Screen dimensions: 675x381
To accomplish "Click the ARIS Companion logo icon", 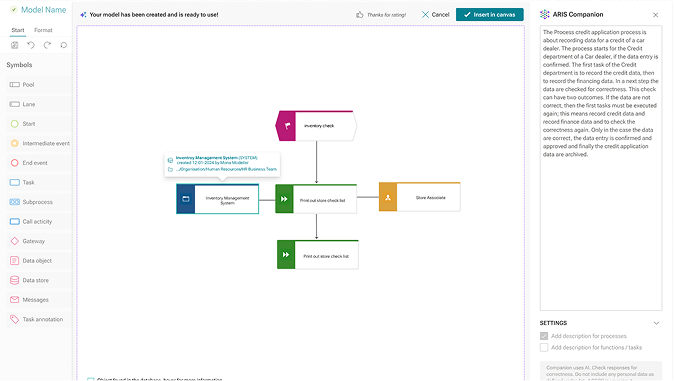I will (545, 14).
